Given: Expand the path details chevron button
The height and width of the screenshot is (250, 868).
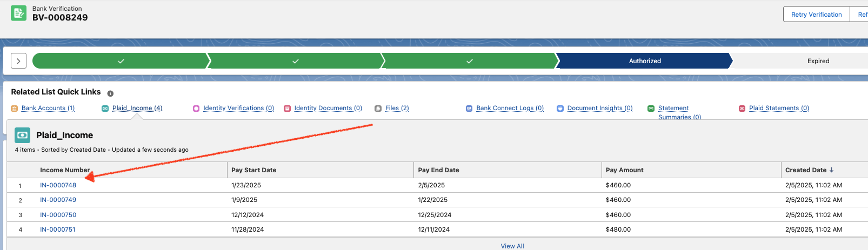Looking at the screenshot, I should [x=18, y=61].
